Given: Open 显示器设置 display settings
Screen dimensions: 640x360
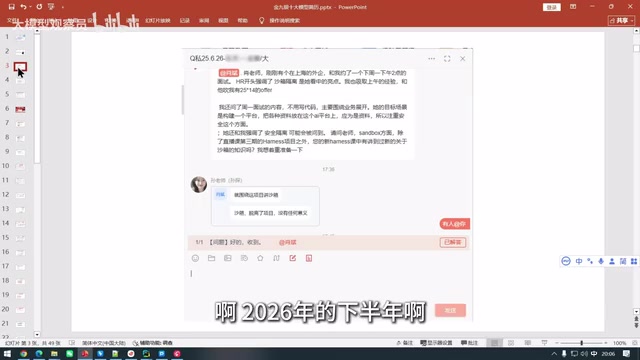Looking at the screenshot, I should click(436, 343).
